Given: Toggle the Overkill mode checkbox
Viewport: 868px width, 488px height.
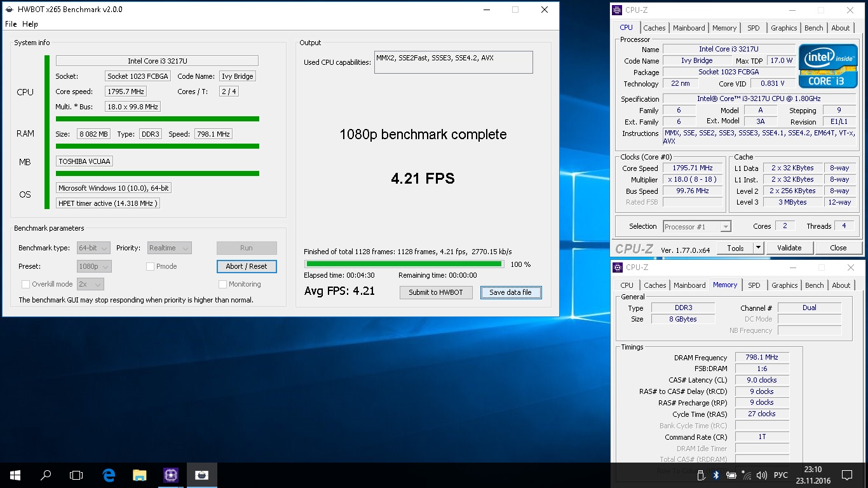Looking at the screenshot, I should (x=25, y=284).
